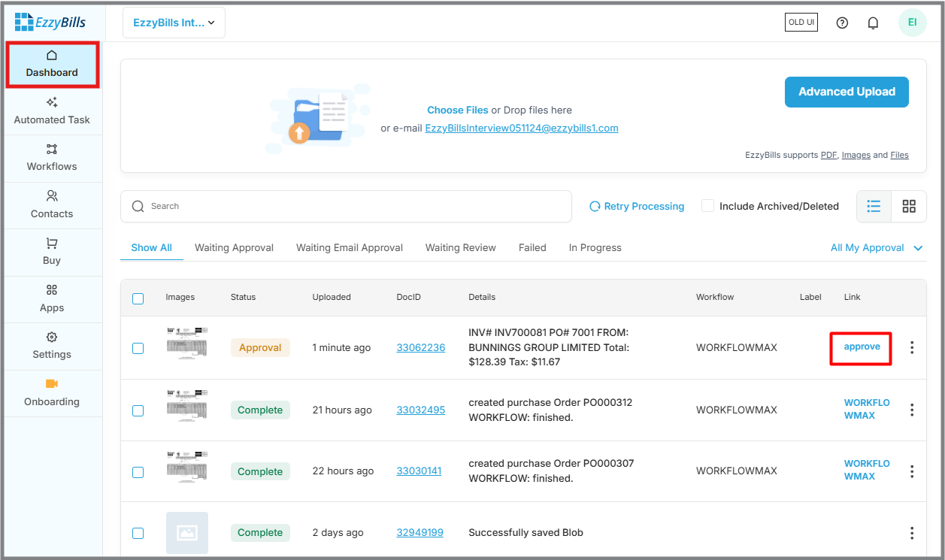Select checkbox for document 33030141
Viewport: 945px width, 560px height.
pyautogui.click(x=138, y=472)
